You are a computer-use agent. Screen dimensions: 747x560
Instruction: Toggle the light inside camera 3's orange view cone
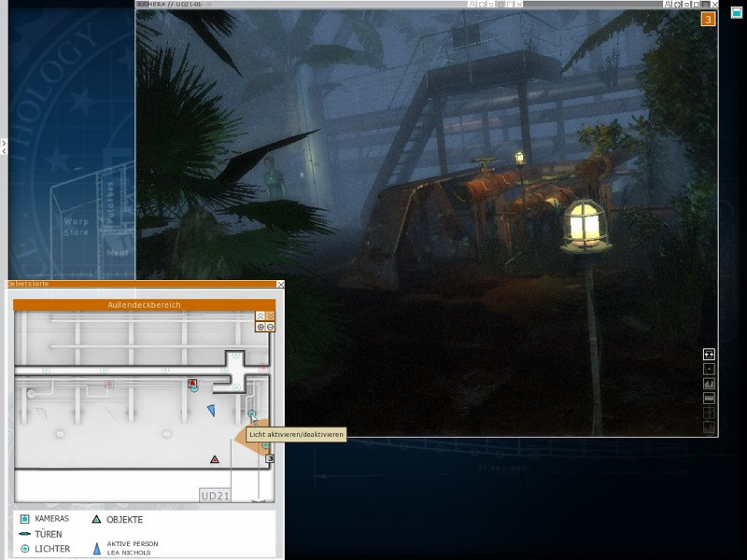(266, 446)
